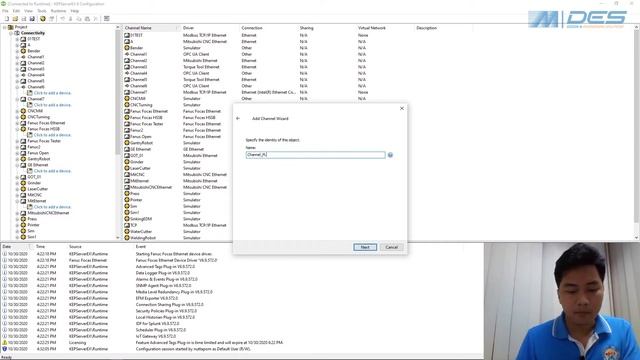Click the Undo toolbar icon
The height and width of the screenshot is (360, 640).
[x=62, y=19]
